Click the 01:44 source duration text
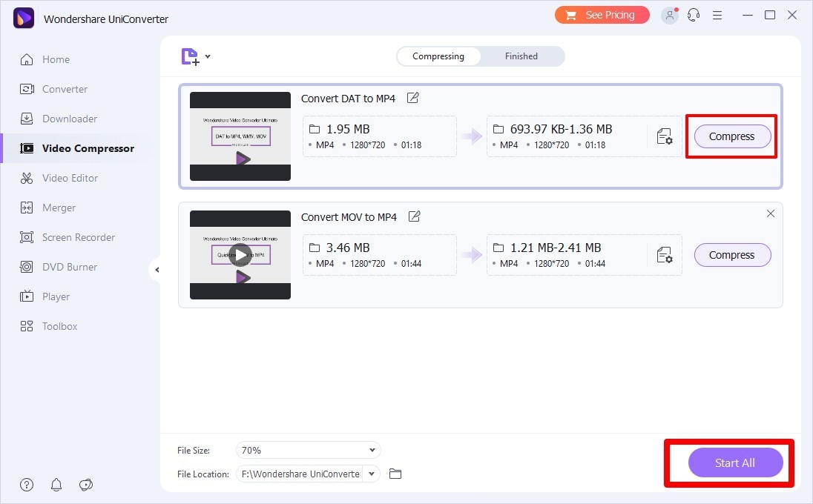 click(x=411, y=264)
